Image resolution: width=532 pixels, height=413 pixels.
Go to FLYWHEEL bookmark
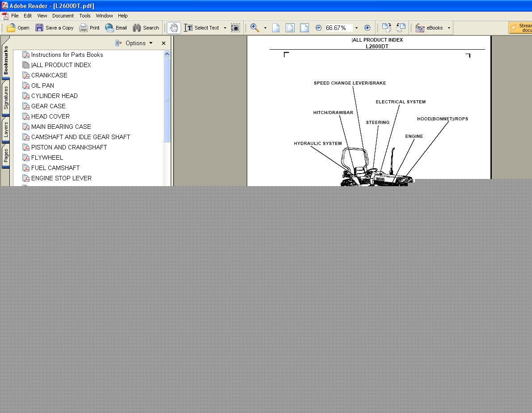(x=47, y=158)
